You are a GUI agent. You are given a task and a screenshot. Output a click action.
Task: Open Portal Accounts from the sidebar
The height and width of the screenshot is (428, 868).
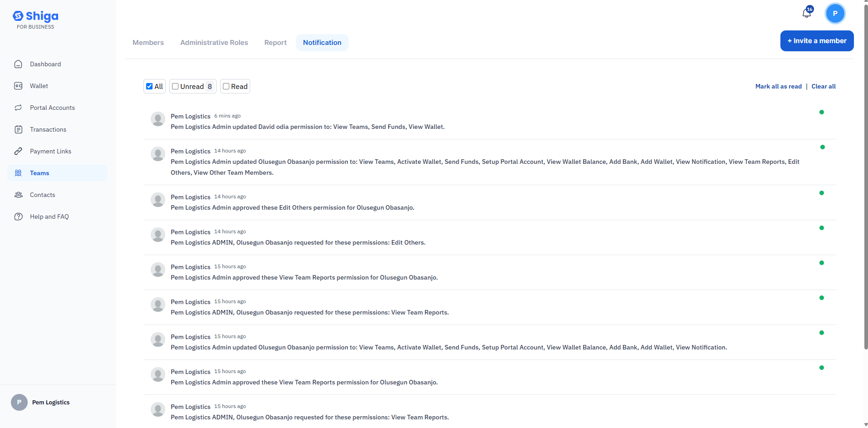click(x=57, y=108)
